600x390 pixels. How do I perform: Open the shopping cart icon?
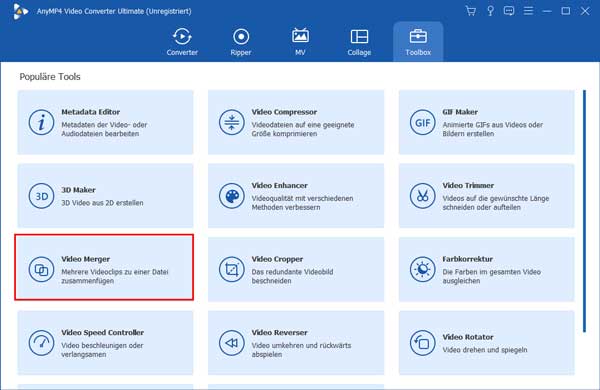click(471, 11)
